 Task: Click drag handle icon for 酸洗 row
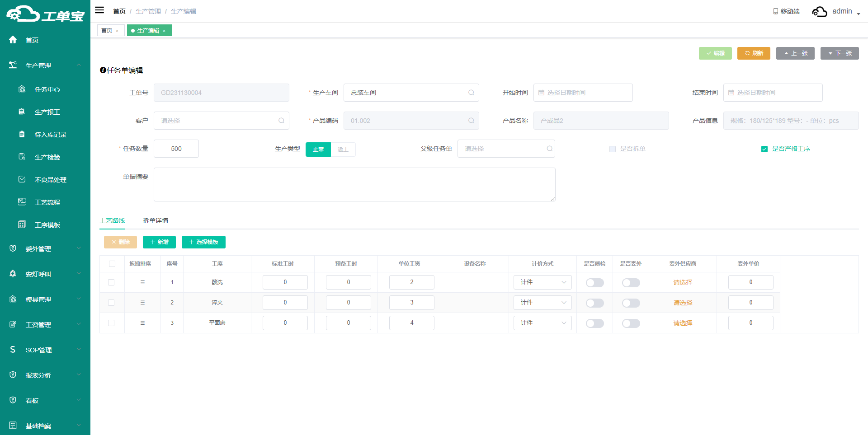[142, 282]
